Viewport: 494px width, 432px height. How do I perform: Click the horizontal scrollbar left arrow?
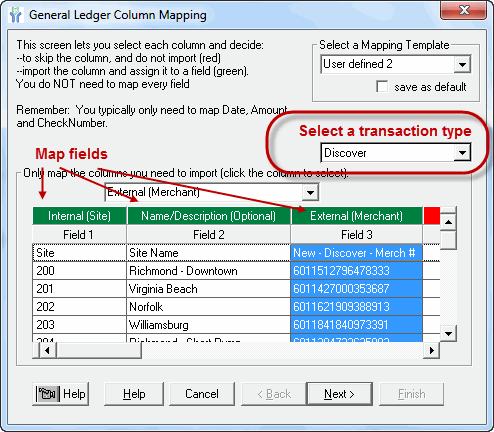tap(47, 350)
